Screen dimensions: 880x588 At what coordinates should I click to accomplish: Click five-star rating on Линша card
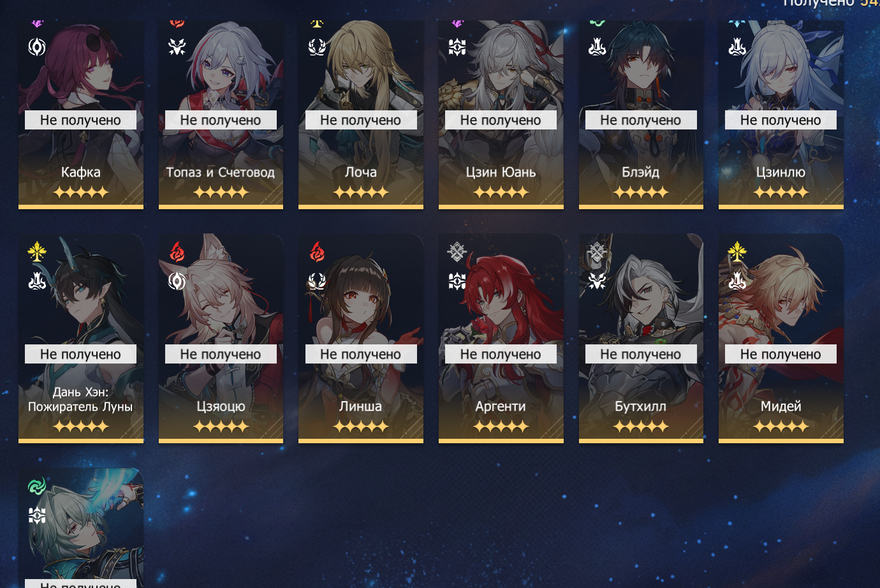(361, 427)
